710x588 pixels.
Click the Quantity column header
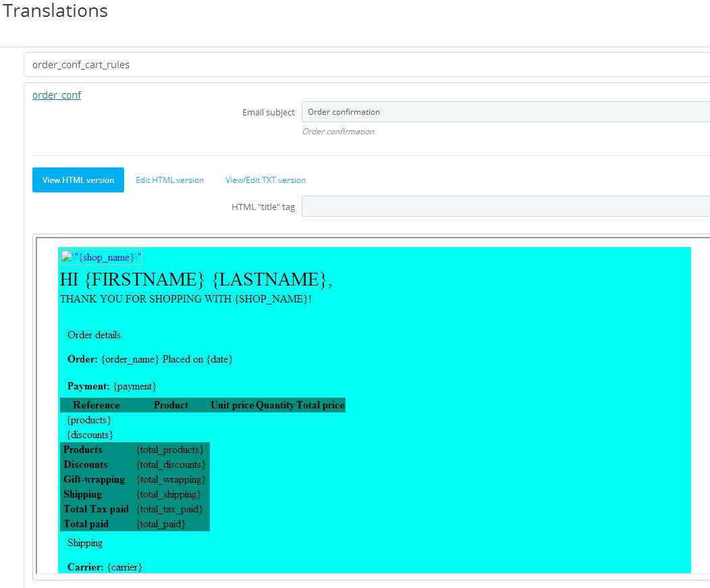coord(275,405)
